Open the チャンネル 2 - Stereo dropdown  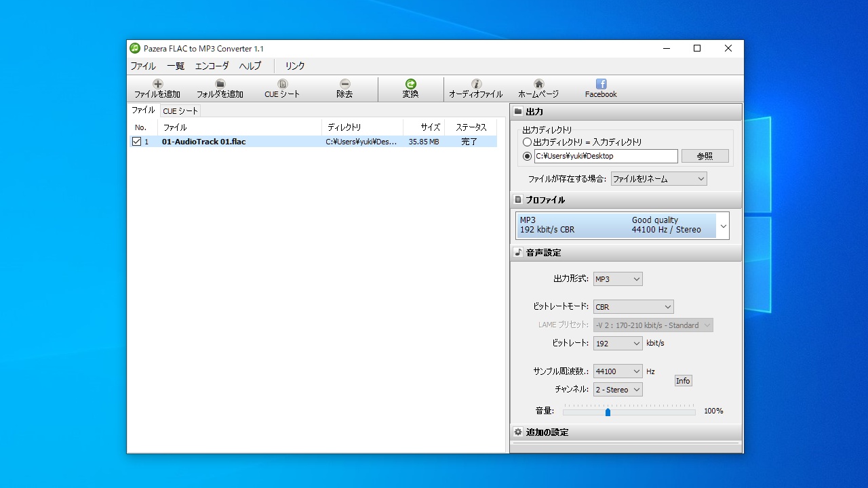pos(617,390)
